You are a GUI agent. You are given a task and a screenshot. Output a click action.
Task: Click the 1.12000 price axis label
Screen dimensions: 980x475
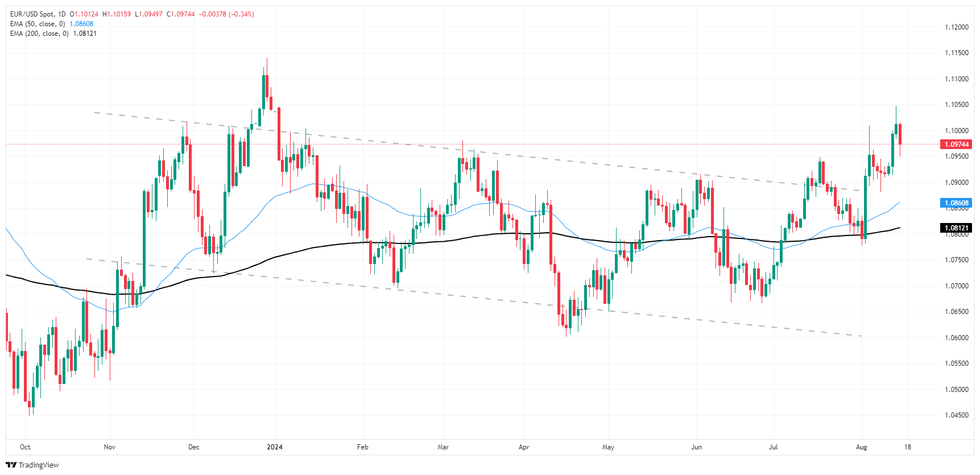[x=956, y=27]
